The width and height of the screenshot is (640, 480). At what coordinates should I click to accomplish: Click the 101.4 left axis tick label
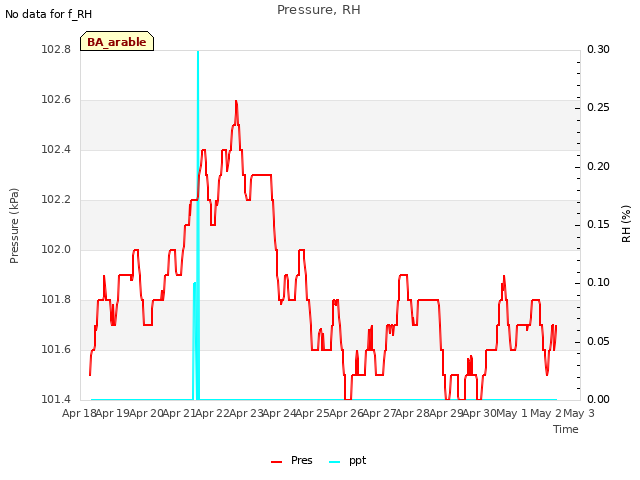(x=56, y=399)
